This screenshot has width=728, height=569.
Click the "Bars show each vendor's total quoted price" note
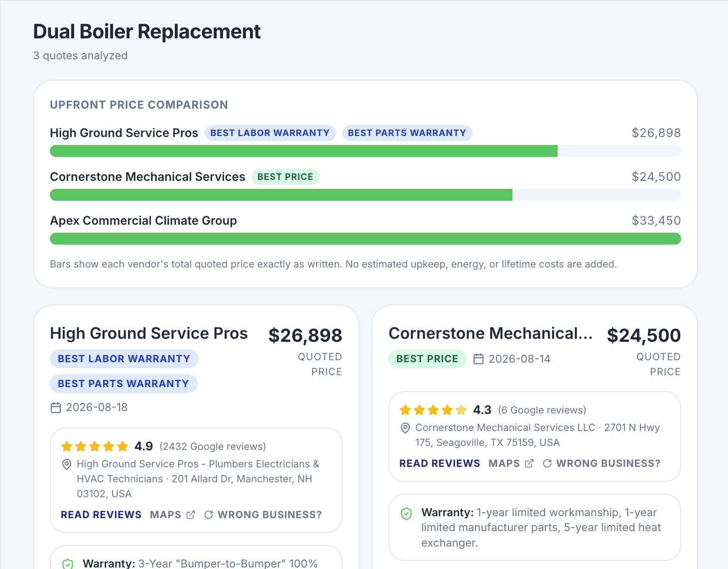pos(333,264)
